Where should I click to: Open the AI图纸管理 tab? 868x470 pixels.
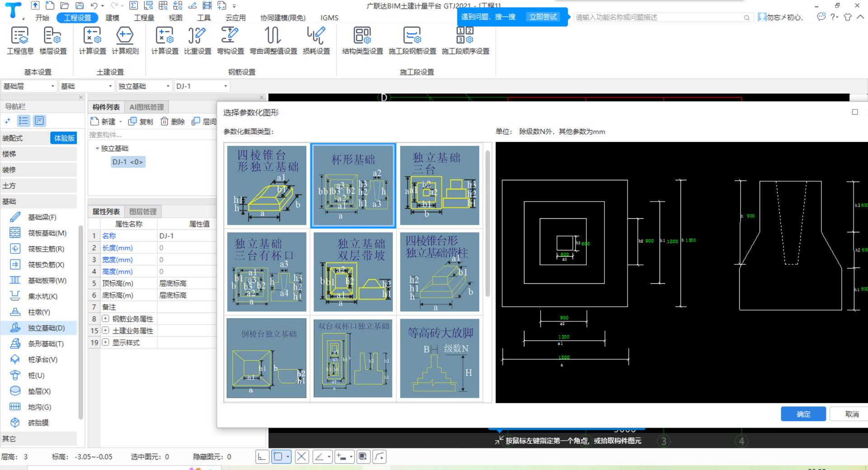(146, 107)
